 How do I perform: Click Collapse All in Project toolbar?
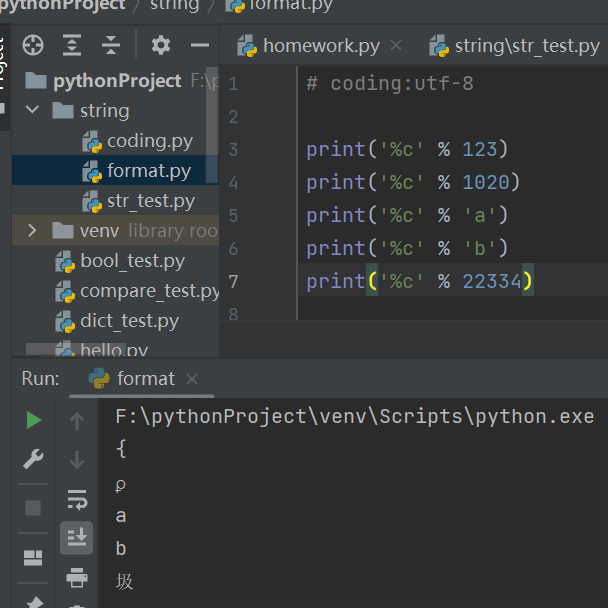click(x=111, y=45)
